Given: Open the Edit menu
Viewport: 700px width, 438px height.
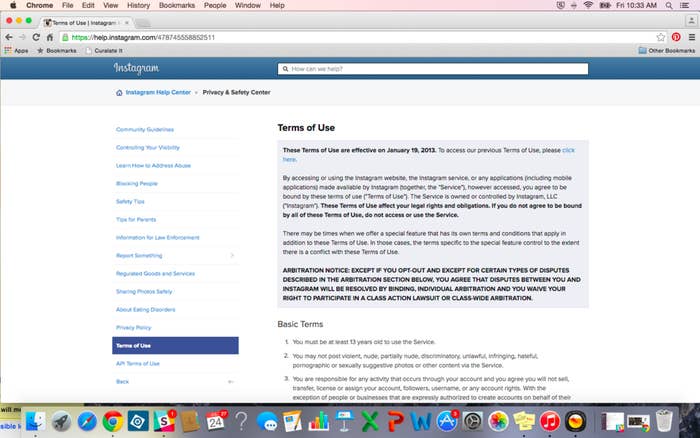Looking at the screenshot, I should pyautogui.click(x=88, y=5).
